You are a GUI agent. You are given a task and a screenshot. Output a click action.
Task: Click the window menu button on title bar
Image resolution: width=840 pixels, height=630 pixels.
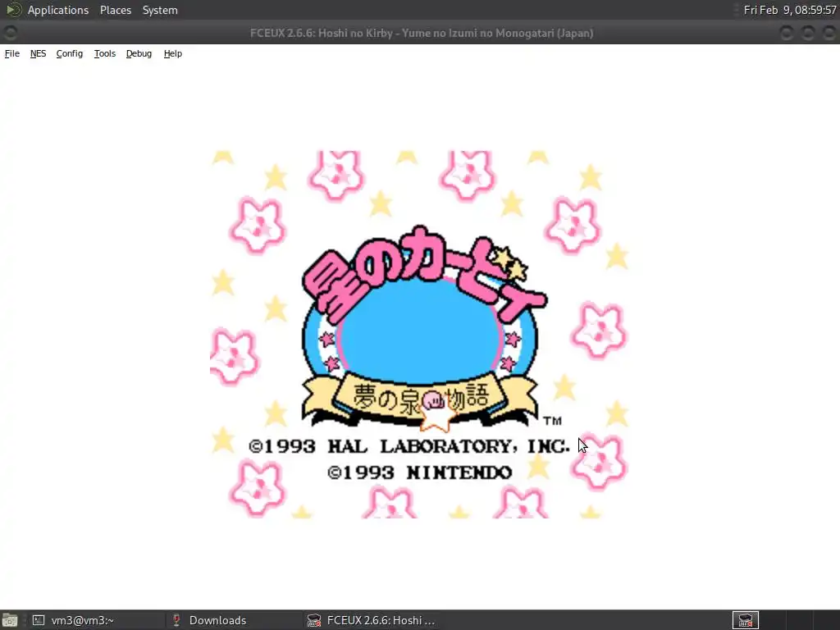(10, 33)
